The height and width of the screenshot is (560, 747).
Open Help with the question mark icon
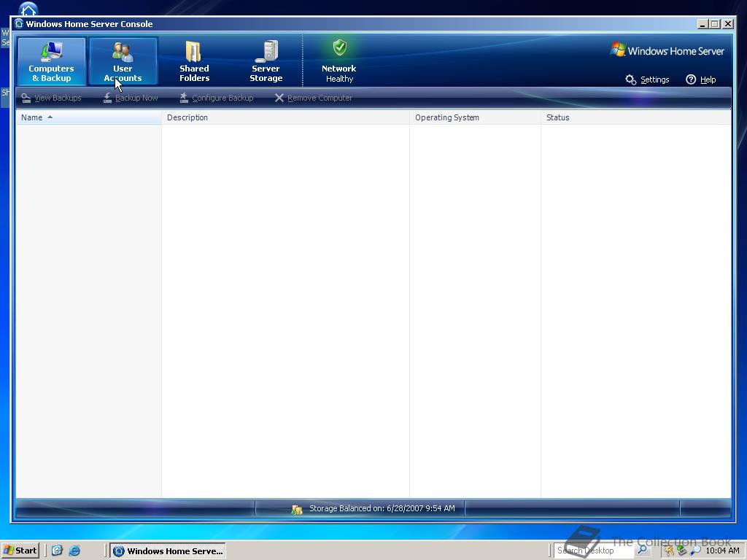[x=701, y=79]
